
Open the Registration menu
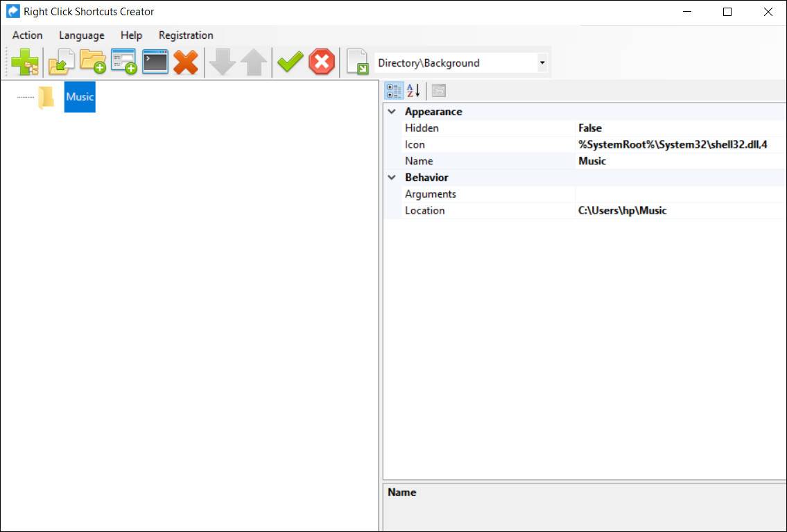coord(186,35)
